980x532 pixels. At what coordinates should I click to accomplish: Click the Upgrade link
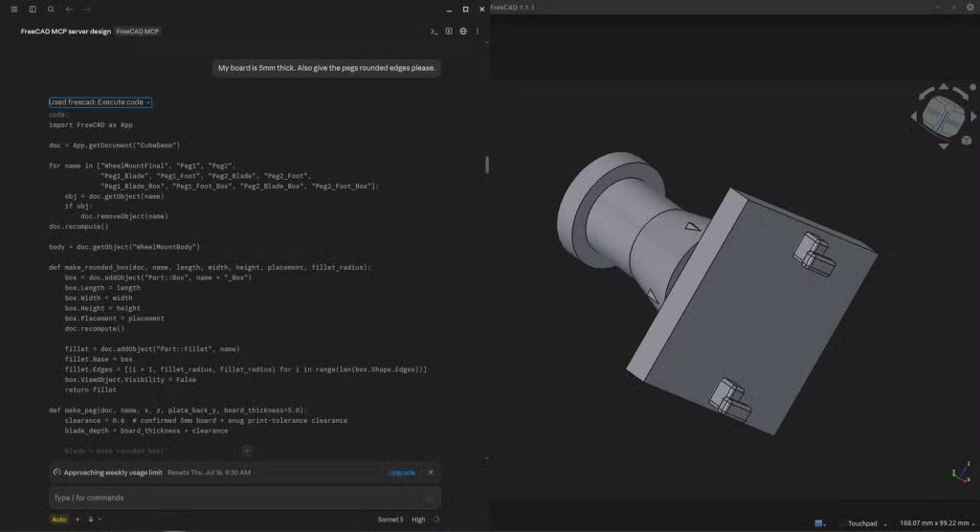click(x=401, y=473)
